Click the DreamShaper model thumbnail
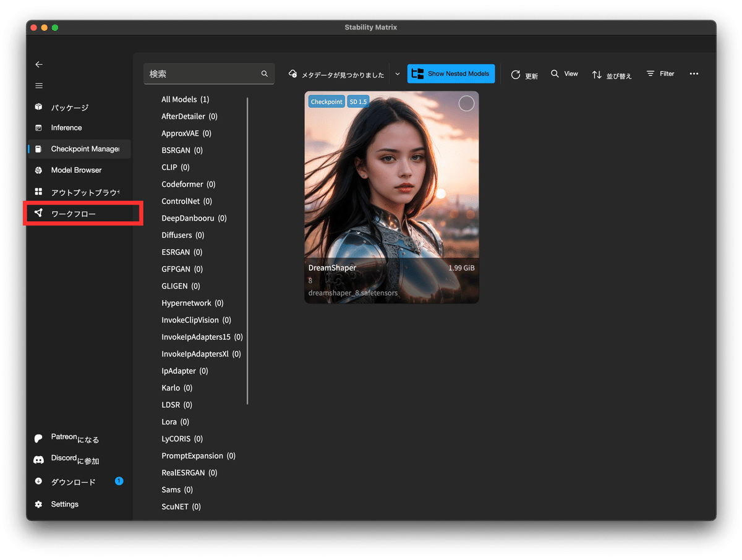This screenshot has height=560, width=742. [x=391, y=197]
